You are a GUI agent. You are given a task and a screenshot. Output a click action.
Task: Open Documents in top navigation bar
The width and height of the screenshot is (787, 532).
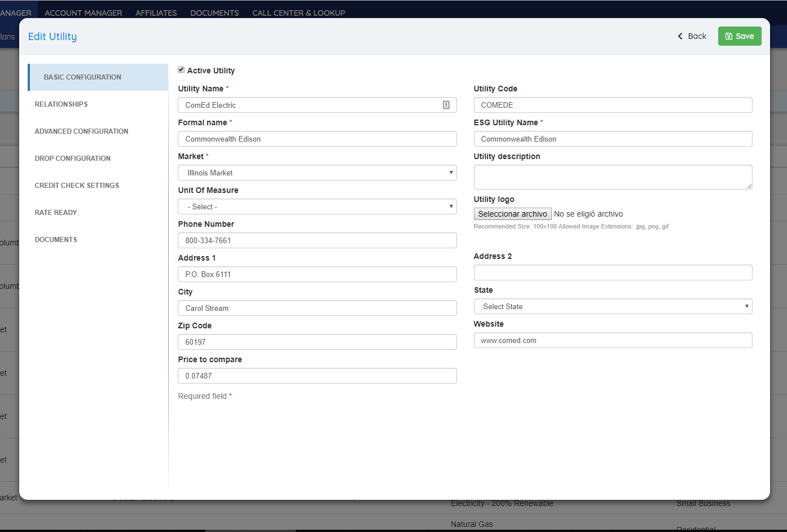[214, 13]
